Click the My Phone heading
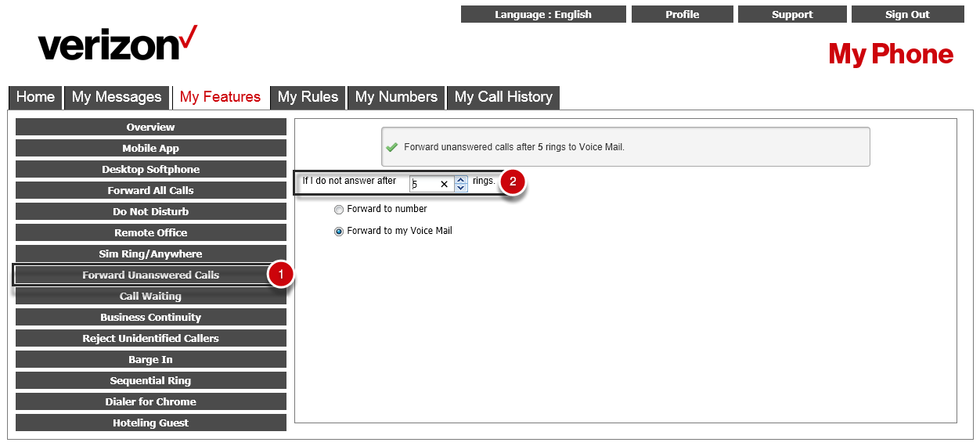Viewport: 980px width, 446px height. [x=891, y=54]
